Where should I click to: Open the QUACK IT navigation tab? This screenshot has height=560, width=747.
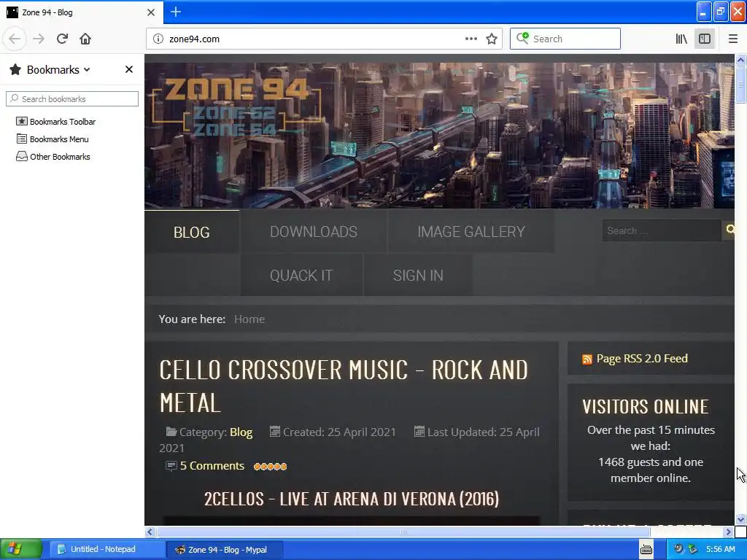pos(301,275)
